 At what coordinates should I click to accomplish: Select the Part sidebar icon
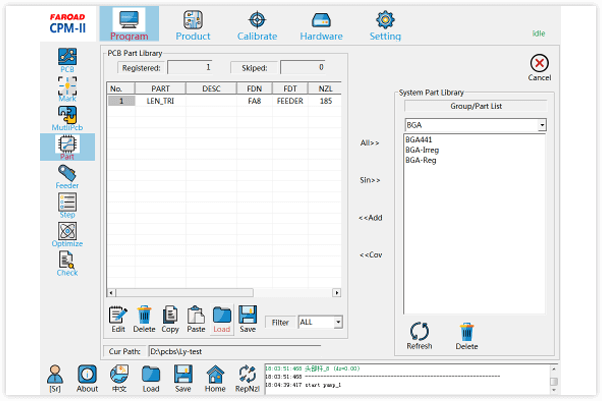67,147
